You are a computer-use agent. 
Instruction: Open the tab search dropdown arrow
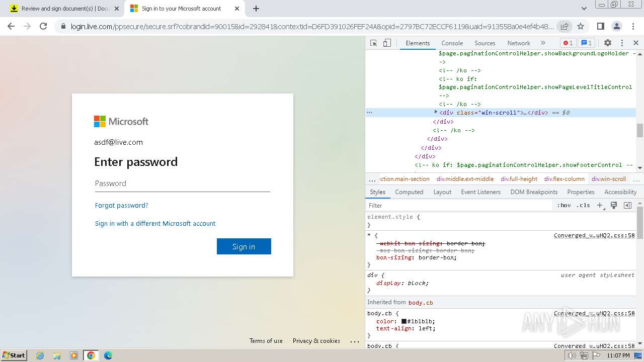tap(584, 9)
